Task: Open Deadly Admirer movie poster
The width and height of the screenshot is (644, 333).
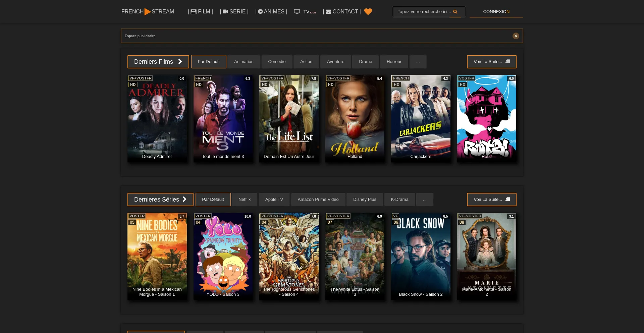Action: point(157,119)
